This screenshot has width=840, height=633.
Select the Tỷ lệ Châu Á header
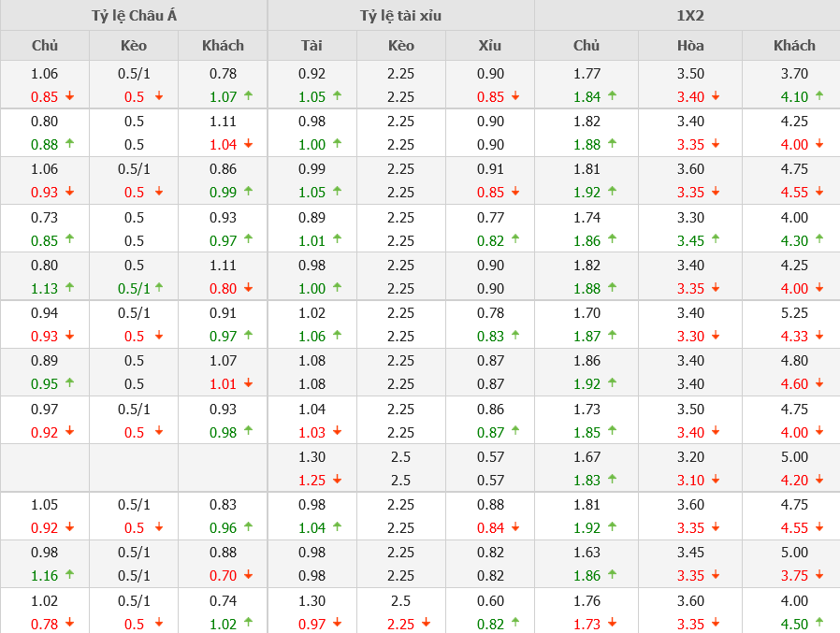pyautogui.click(x=134, y=15)
